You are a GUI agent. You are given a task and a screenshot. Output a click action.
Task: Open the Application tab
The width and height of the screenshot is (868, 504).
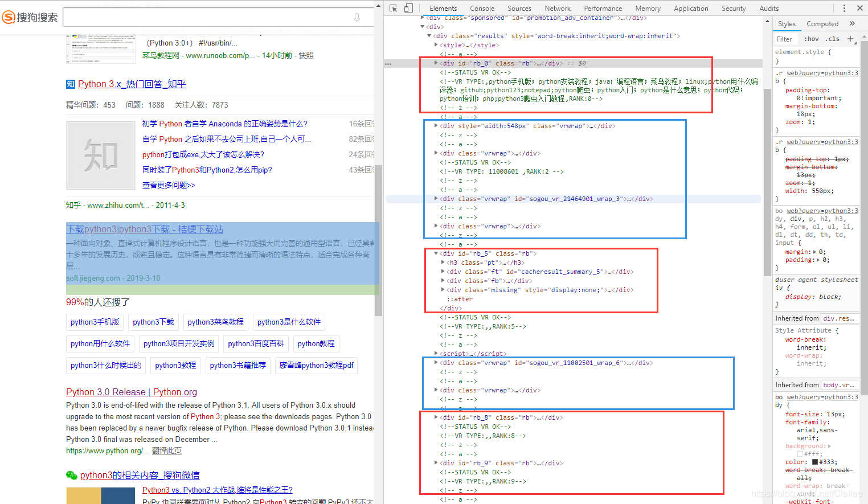(691, 9)
